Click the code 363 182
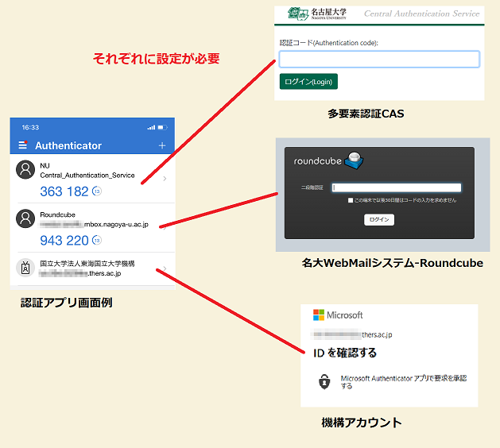This screenshot has width=500, height=448. click(x=64, y=191)
